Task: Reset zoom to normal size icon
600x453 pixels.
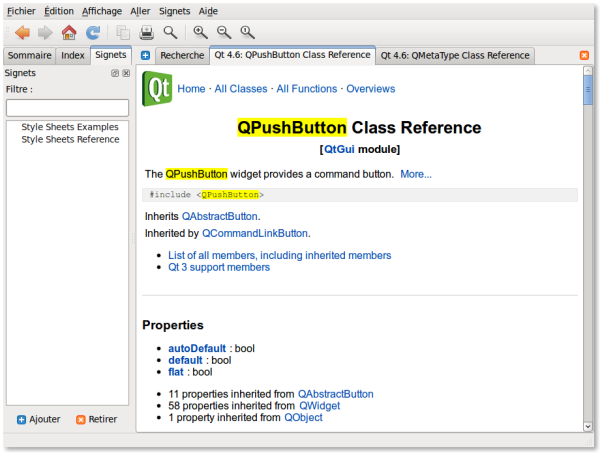Action: [x=247, y=32]
